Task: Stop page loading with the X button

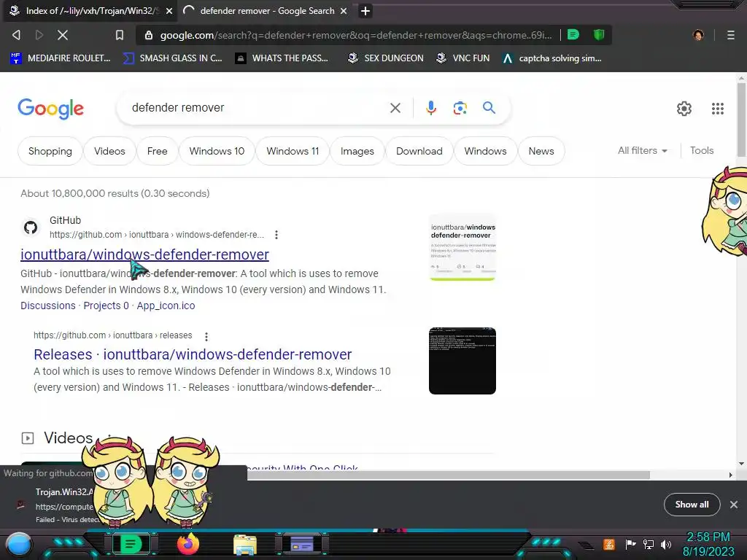Action: tap(63, 35)
